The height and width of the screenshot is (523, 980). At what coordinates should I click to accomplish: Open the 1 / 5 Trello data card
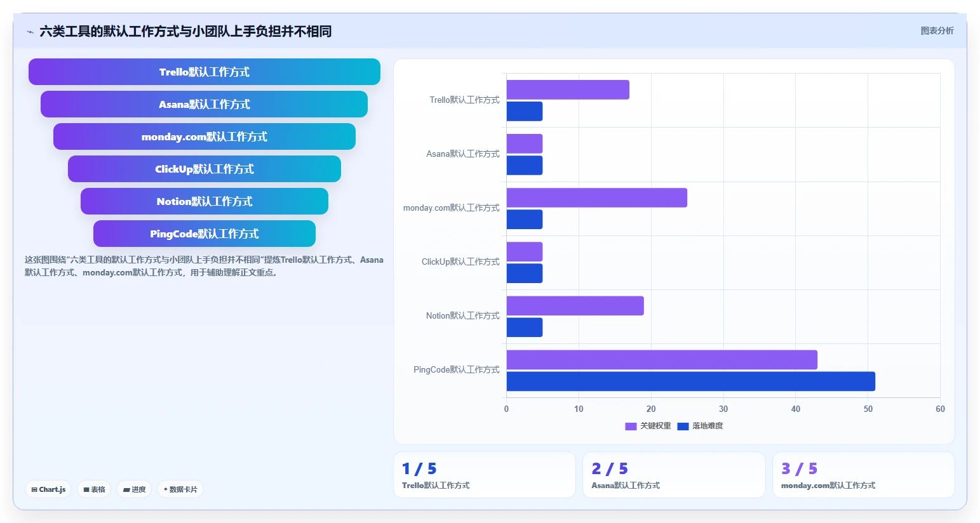pyautogui.click(x=485, y=475)
